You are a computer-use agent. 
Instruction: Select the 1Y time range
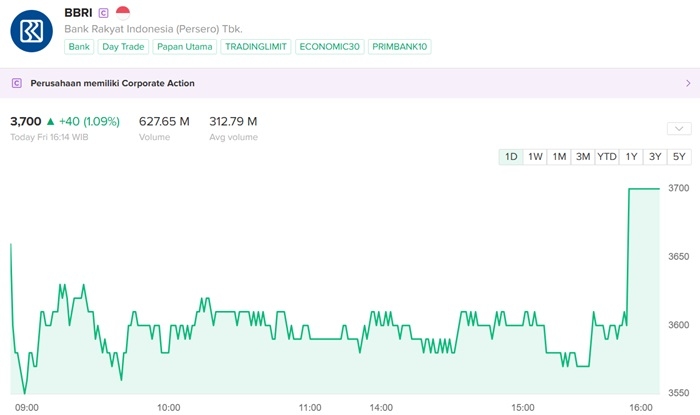[x=631, y=157]
